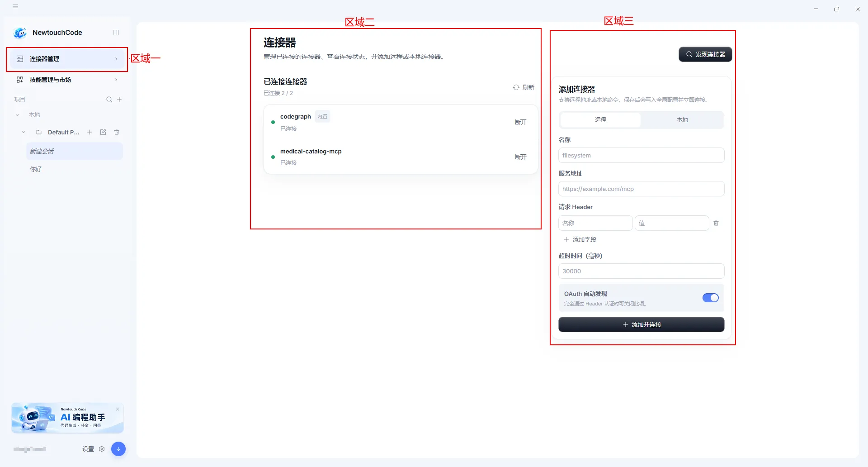This screenshot has height=467, width=868.
Task: Focus the 超时时间 input showing 30000
Action: click(x=641, y=271)
